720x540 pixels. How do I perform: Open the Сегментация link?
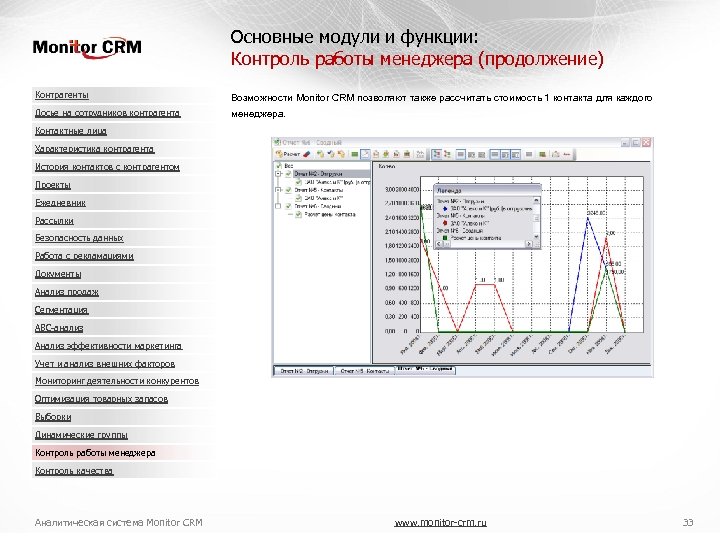point(61,310)
